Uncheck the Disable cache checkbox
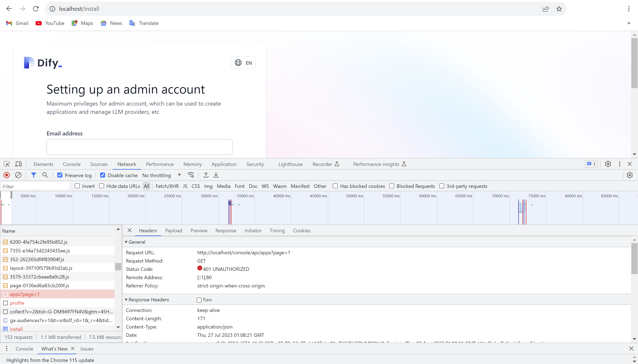 click(103, 175)
